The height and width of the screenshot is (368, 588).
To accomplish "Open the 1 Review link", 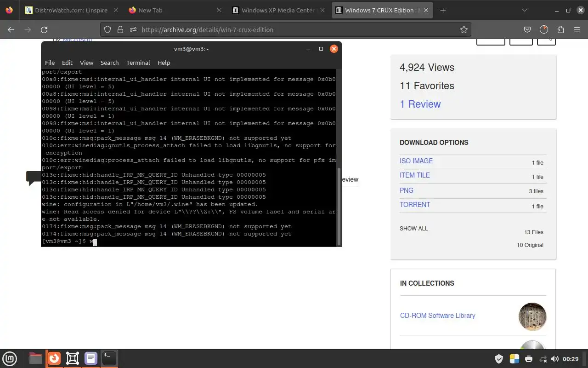I will point(420,104).
